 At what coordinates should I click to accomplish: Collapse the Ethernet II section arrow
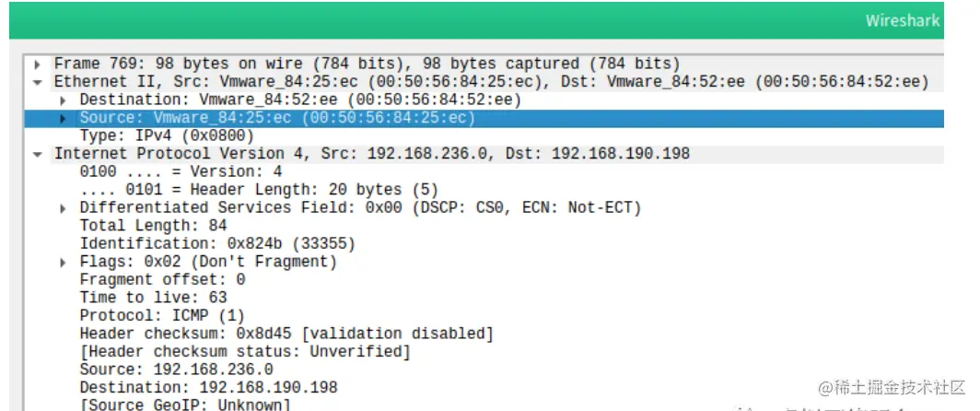(x=37, y=82)
